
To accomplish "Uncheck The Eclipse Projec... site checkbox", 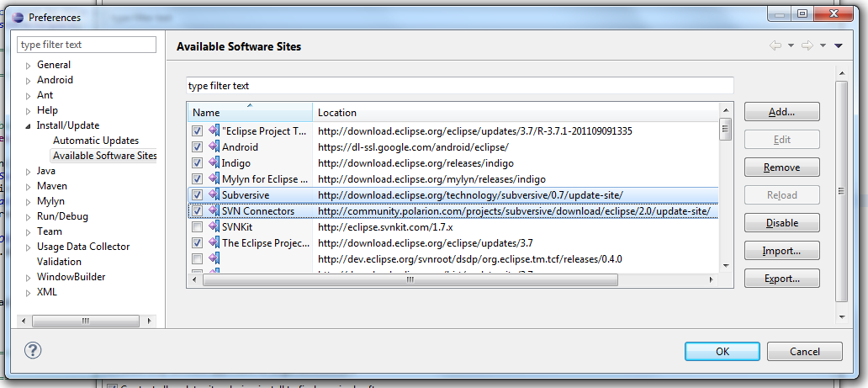I will click(x=197, y=242).
